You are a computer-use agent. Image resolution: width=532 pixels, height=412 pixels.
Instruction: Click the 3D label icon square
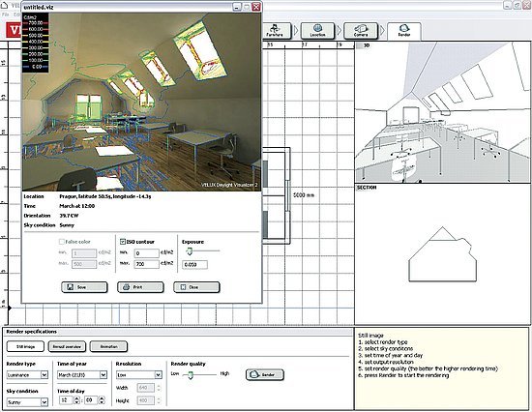coord(359,45)
